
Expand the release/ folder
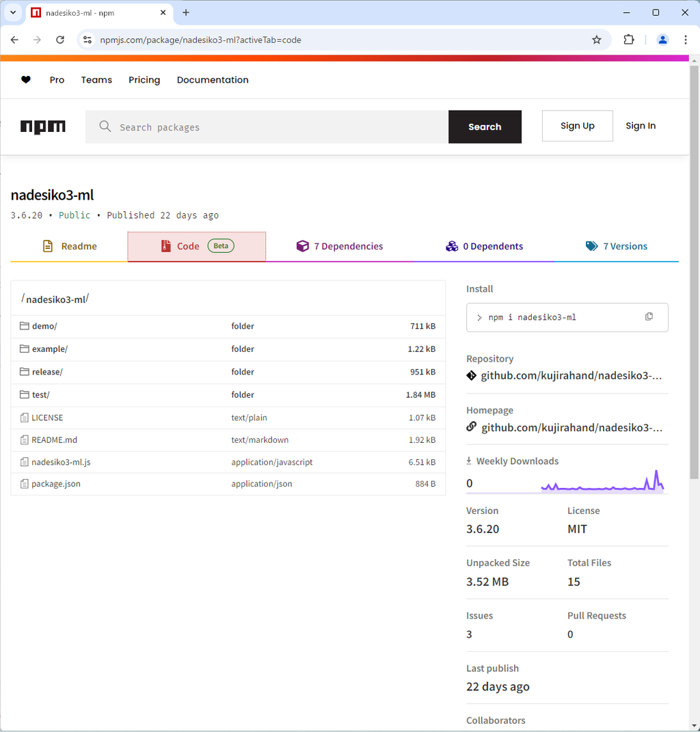tap(47, 372)
